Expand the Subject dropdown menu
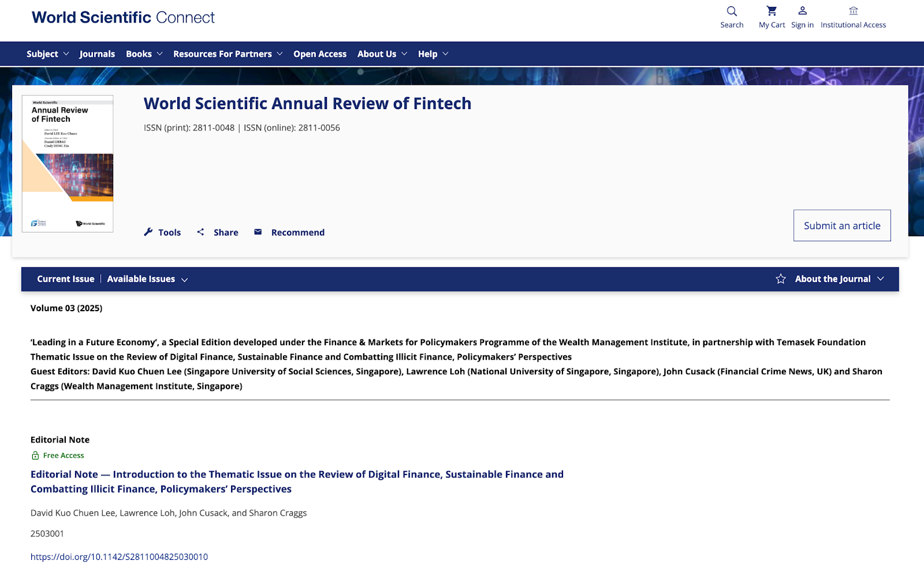Image resolution: width=924 pixels, height=564 pixels. (x=47, y=54)
